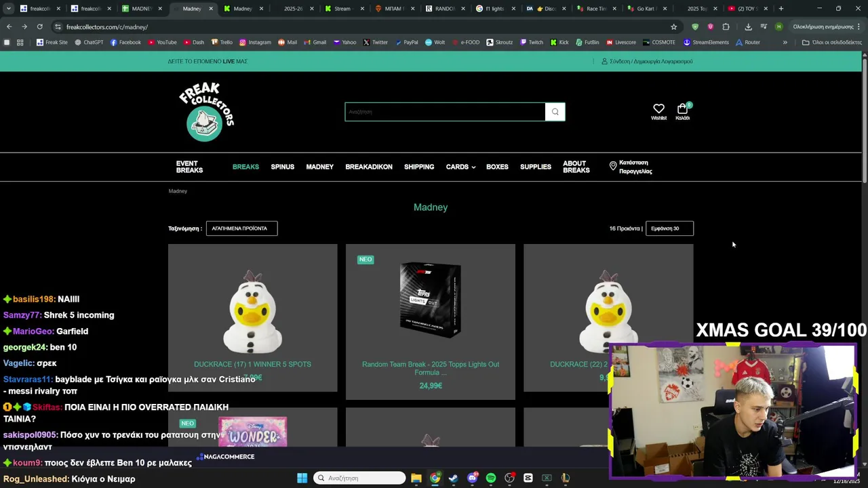Image resolution: width=868 pixels, height=488 pixels.
Task: Click the browser address bar URL
Action: pos(107,27)
